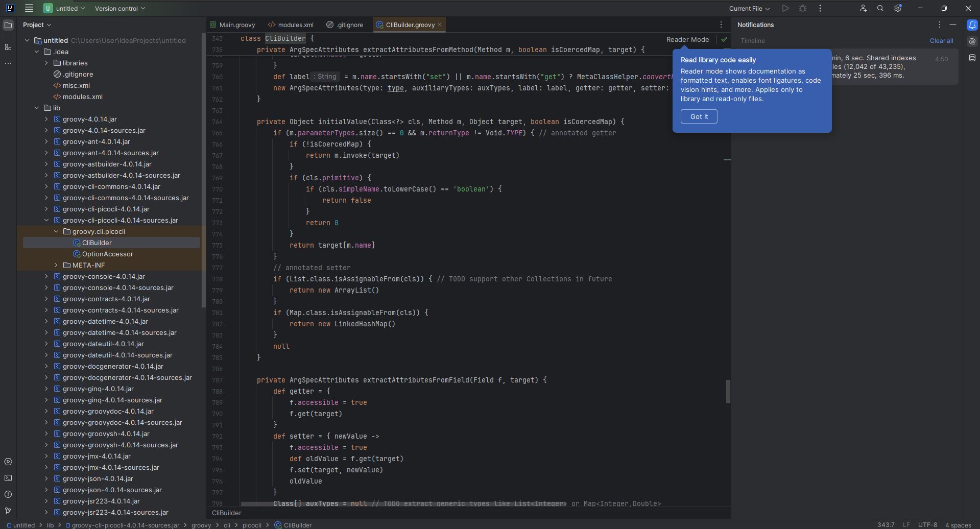Open the Current File run configuration dropdown

[749, 9]
